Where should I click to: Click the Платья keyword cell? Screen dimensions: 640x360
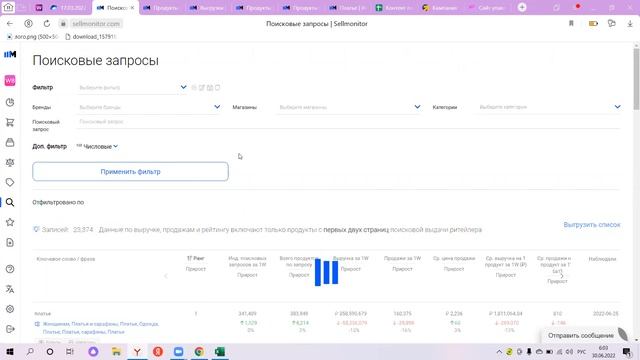(x=43, y=313)
